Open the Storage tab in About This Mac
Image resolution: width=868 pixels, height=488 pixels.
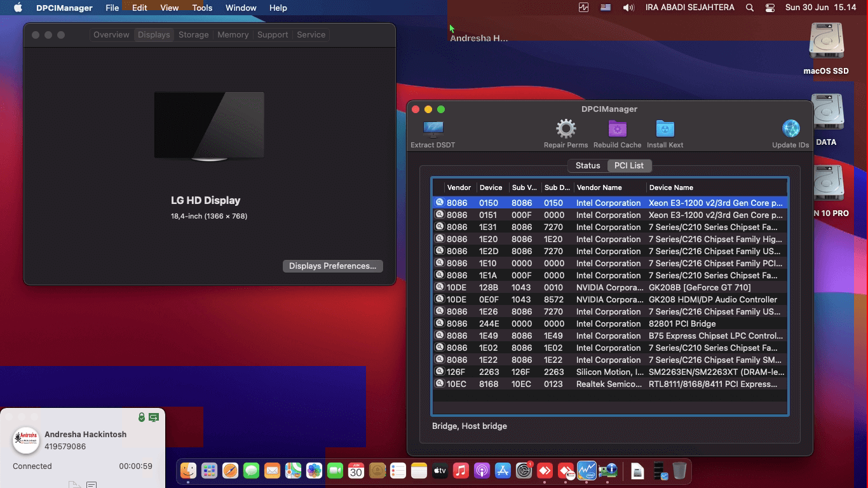pos(194,35)
